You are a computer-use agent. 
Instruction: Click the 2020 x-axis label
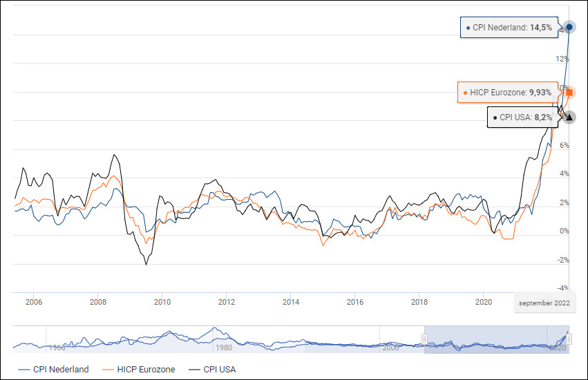[484, 302]
